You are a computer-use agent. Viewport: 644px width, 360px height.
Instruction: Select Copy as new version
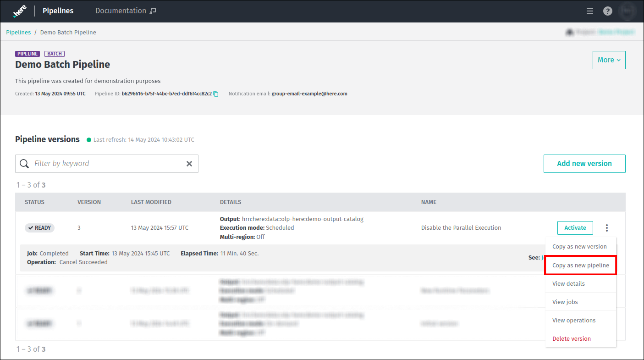[x=579, y=246]
